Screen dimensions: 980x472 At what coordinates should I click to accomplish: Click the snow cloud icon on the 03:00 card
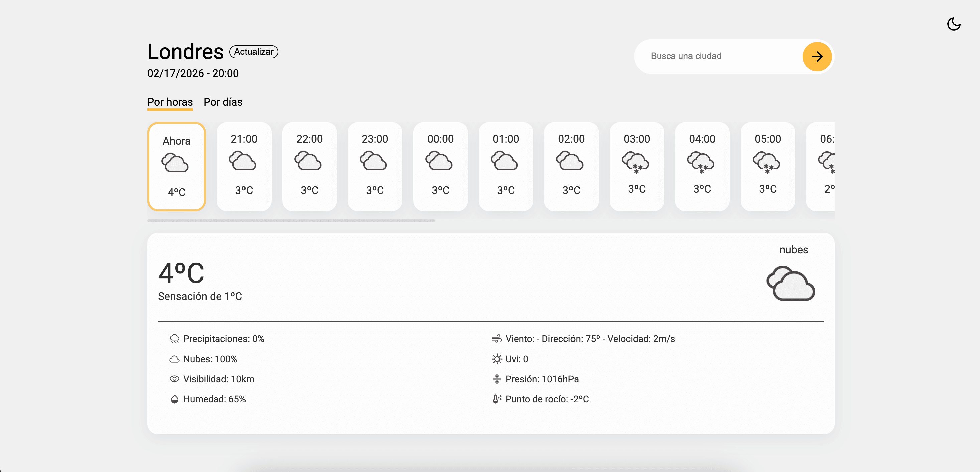[636, 164]
